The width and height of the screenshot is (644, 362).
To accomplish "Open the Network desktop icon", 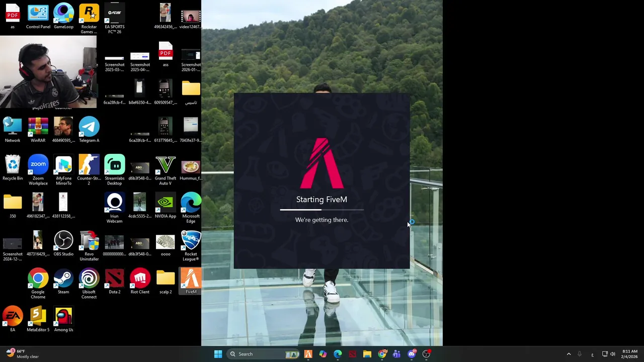I will pyautogui.click(x=13, y=130).
